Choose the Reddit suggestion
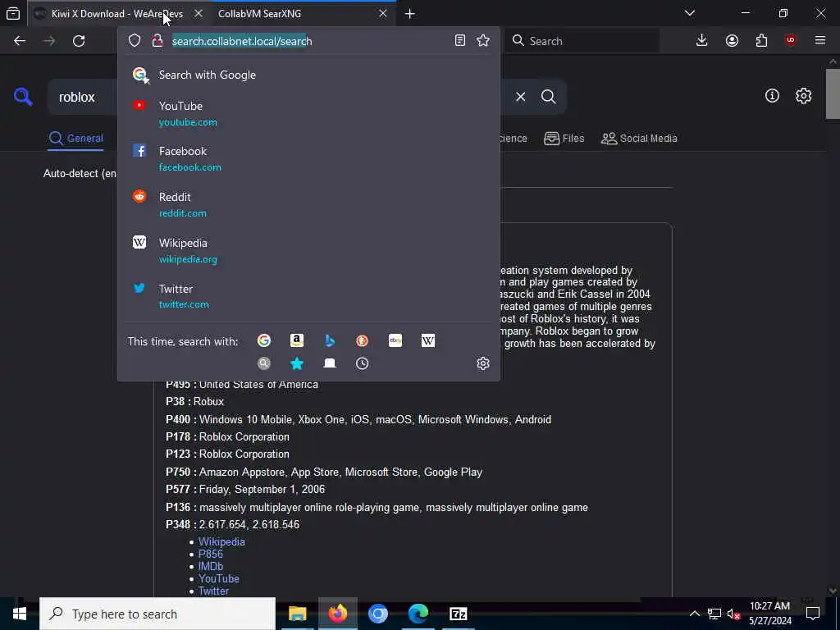840x630 pixels. [308, 204]
